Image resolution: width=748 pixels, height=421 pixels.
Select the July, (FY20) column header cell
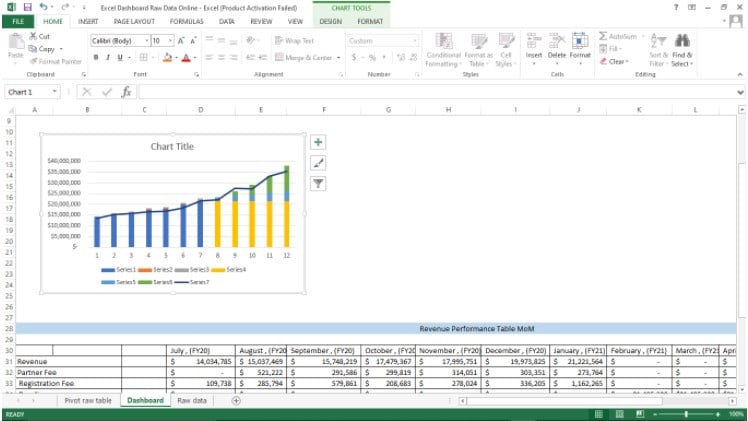pyautogui.click(x=201, y=350)
